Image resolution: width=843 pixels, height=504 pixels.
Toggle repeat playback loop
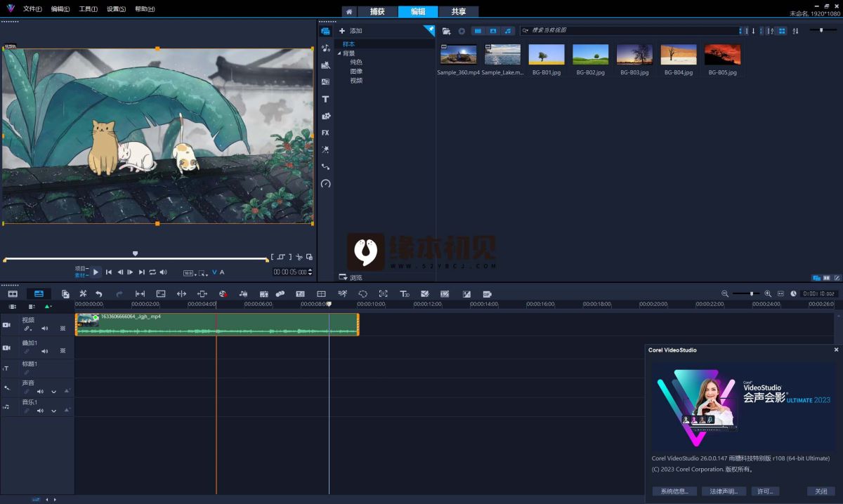point(152,272)
